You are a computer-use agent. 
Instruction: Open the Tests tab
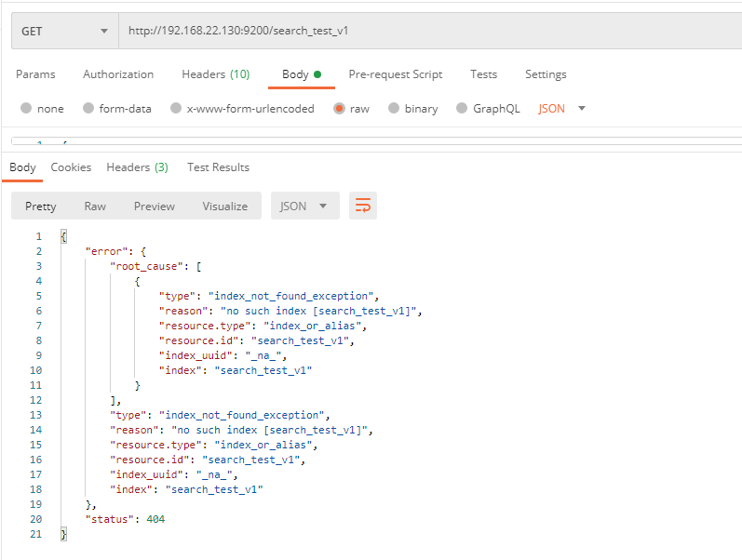click(483, 74)
